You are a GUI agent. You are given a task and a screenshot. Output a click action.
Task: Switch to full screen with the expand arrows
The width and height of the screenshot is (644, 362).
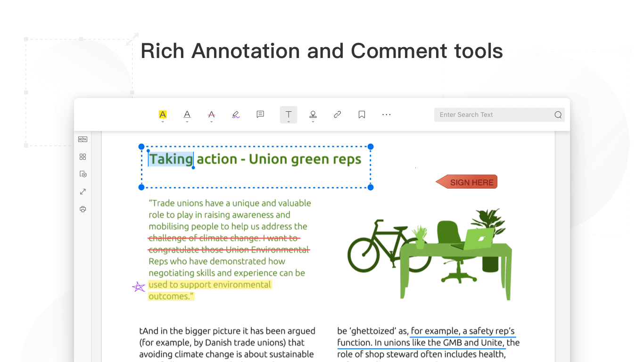[83, 191]
